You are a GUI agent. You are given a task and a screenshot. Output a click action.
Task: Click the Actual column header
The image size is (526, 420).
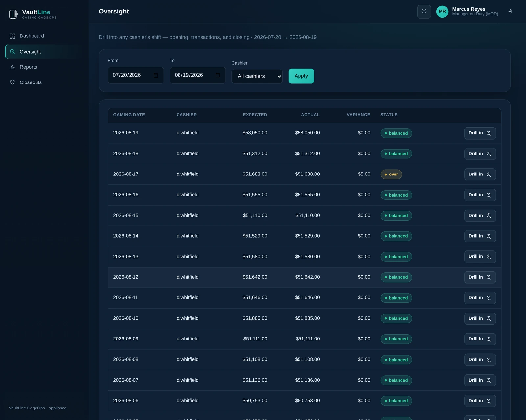pos(310,115)
